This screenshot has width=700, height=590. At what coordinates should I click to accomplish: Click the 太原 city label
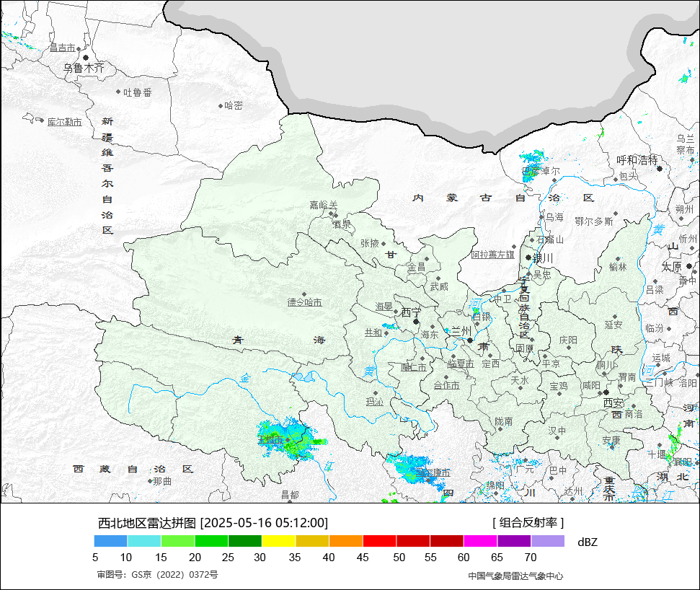click(x=671, y=267)
